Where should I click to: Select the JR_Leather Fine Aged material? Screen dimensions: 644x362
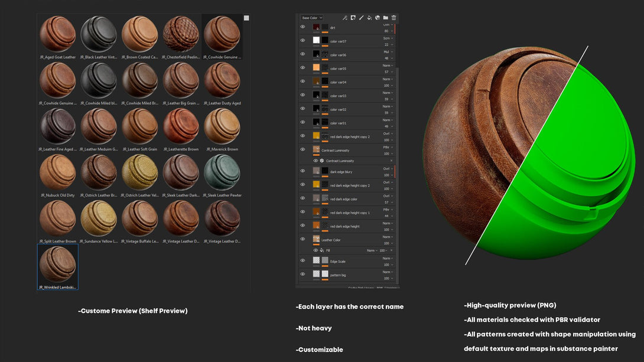click(57, 129)
